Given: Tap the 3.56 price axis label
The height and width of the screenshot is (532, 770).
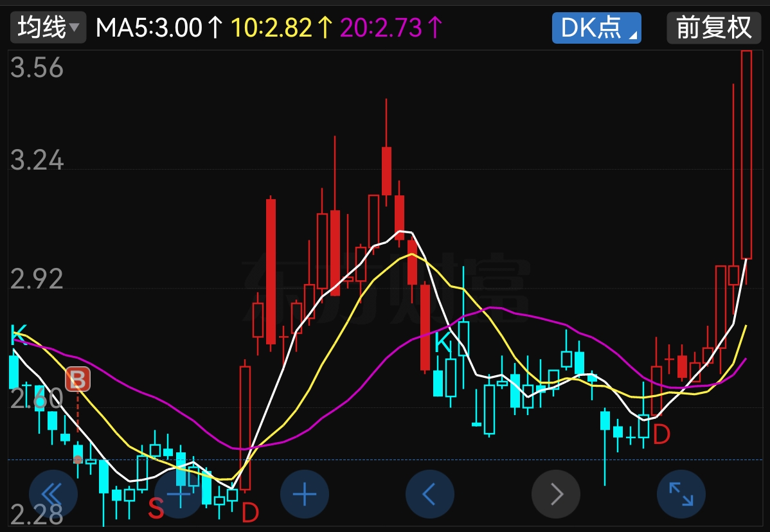Looking at the screenshot, I should point(37,67).
